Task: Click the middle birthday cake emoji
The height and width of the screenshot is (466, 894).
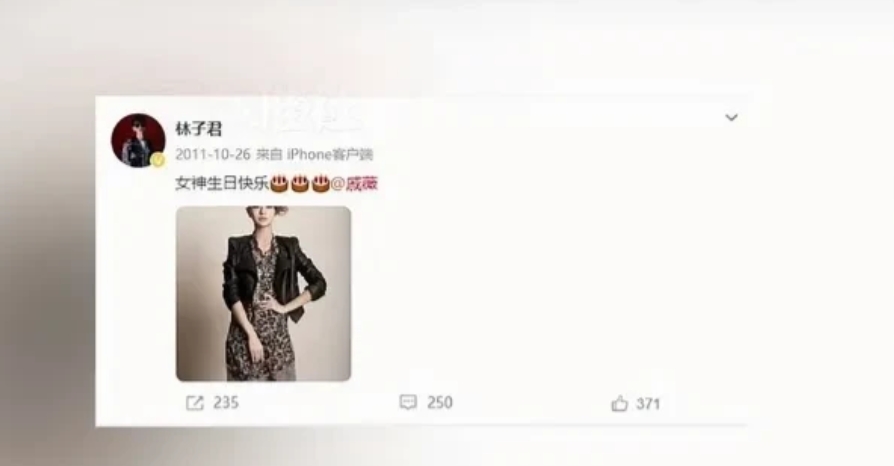Action: pyautogui.click(x=299, y=184)
